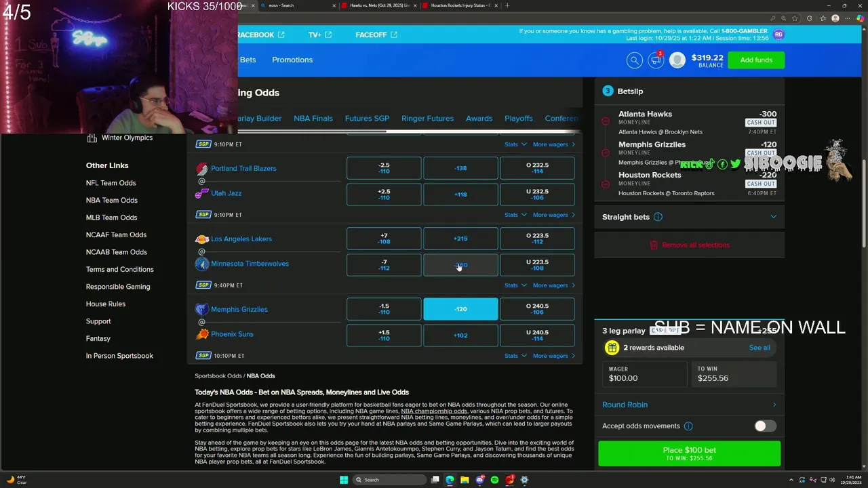Open NBA championship odds text link
The image size is (868, 488).
(434, 411)
